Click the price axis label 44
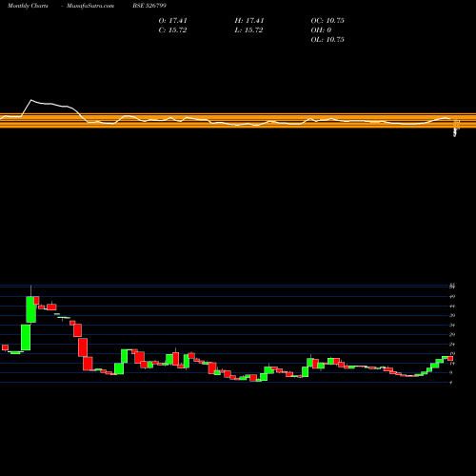This screenshot has height=476, width=476. (452, 307)
